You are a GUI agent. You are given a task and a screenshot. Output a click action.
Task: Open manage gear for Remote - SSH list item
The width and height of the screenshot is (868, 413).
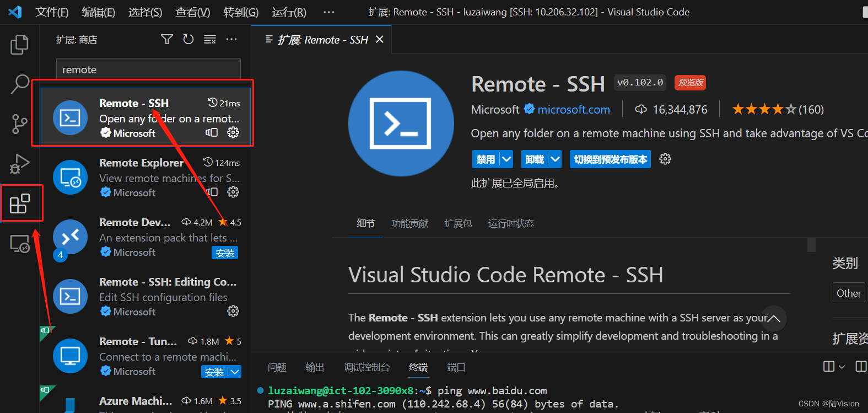(x=233, y=132)
